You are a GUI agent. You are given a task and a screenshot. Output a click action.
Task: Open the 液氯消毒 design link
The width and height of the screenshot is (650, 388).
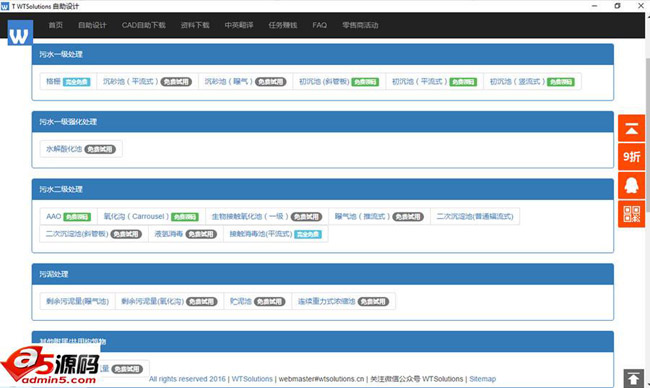(x=186, y=234)
